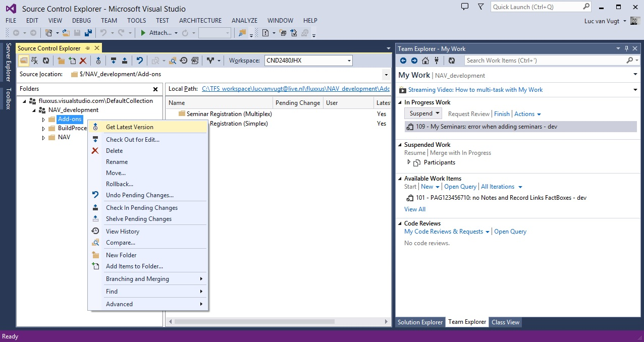Expand the Participants suspended work item
The width and height of the screenshot is (644, 342).
tap(409, 162)
